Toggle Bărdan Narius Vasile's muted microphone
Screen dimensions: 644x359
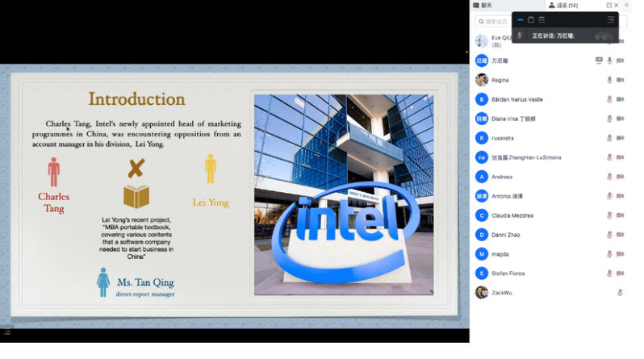tap(609, 99)
